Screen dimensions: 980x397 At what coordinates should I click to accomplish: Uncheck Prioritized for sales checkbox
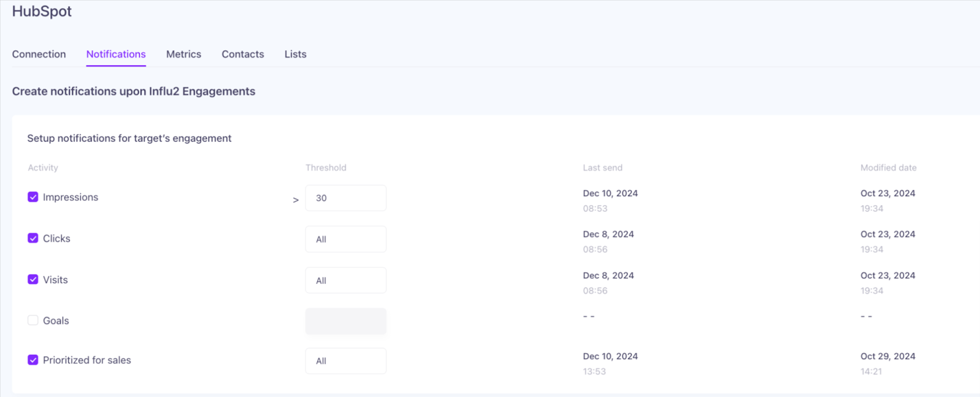[x=33, y=360]
